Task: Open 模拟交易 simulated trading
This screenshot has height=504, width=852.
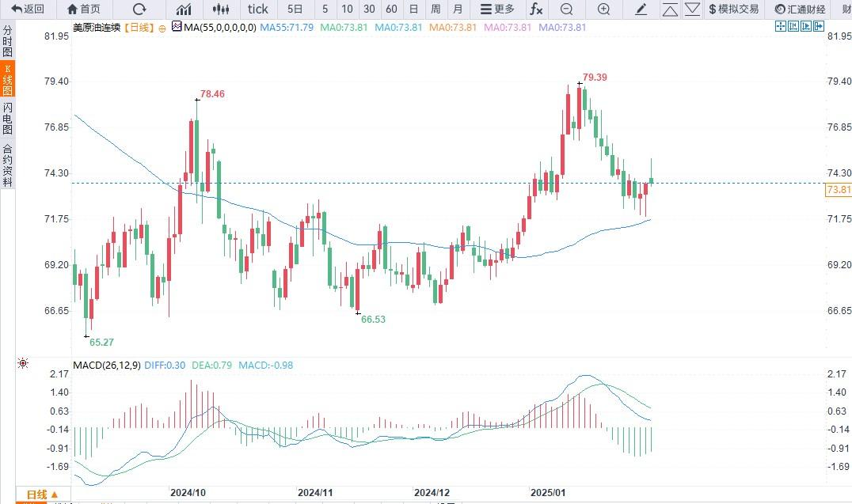Action: tap(733, 9)
